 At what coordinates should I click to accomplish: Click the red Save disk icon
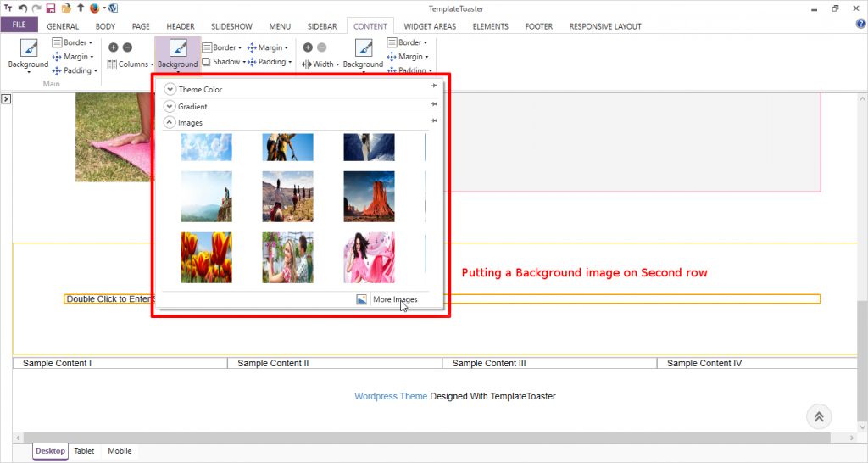[x=51, y=8]
